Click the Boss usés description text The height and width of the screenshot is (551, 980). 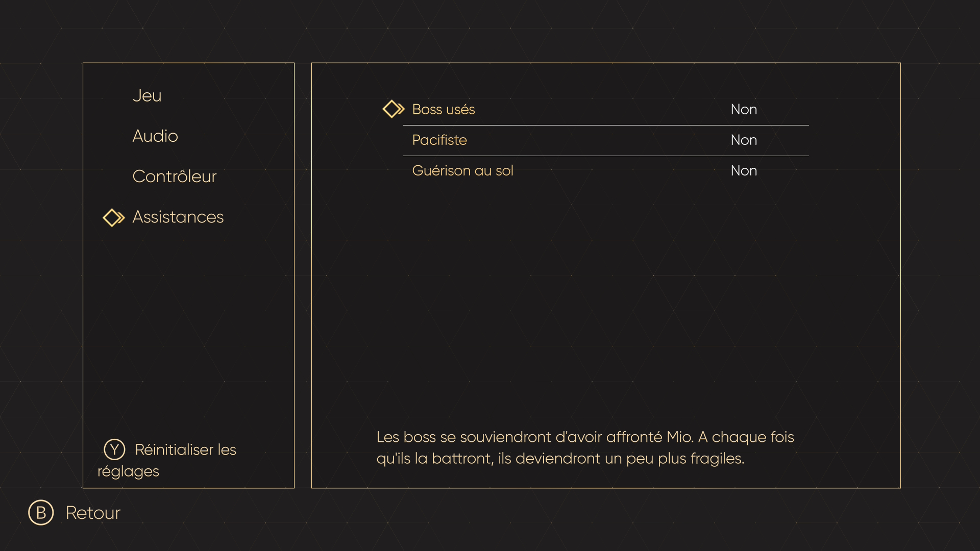[585, 448]
